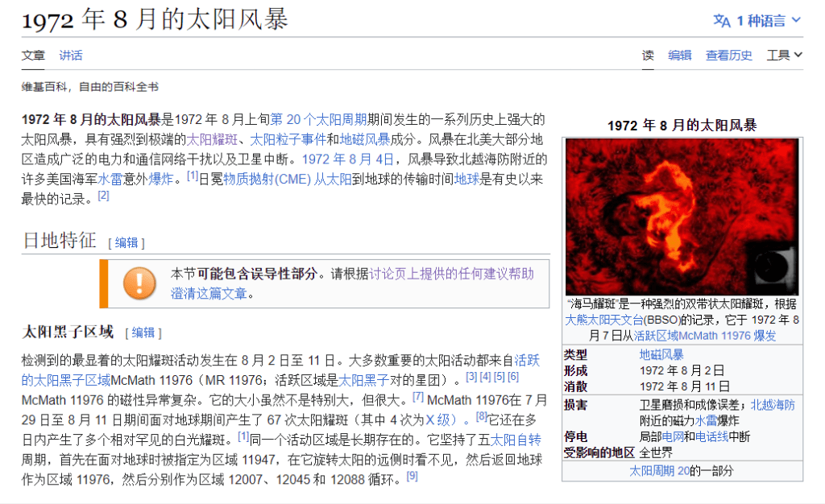Click the infobox value 全世界

click(x=656, y=452)
